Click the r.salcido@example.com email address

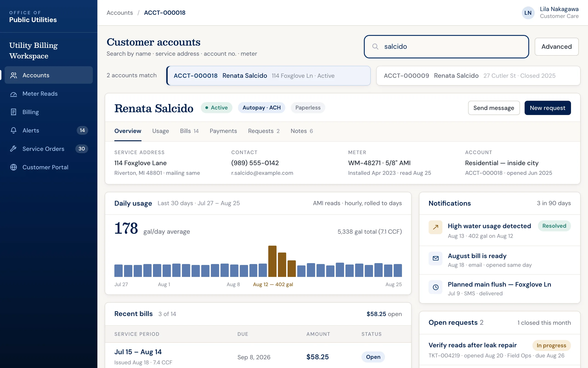point(262,173)
